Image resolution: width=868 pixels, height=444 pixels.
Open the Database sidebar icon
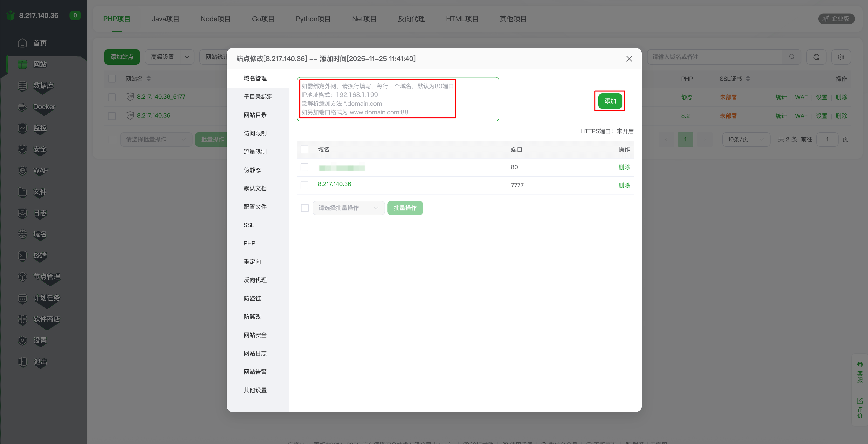coord(22,86)
